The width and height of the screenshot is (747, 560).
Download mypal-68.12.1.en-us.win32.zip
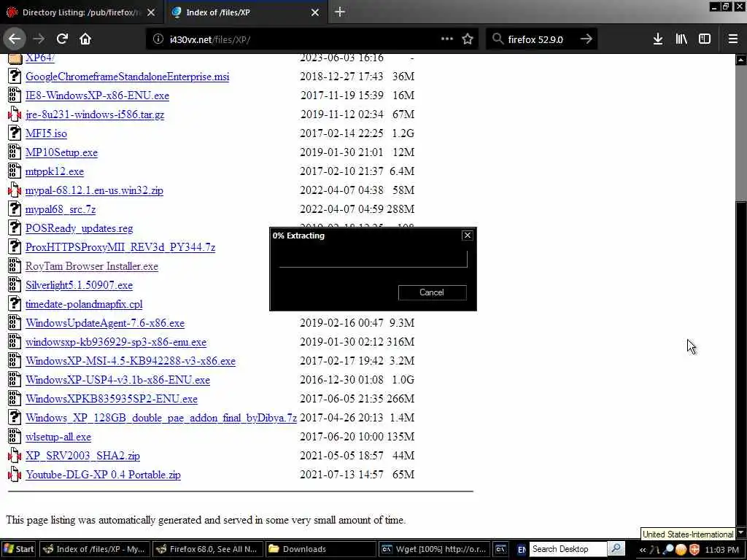tap(94, 190)
